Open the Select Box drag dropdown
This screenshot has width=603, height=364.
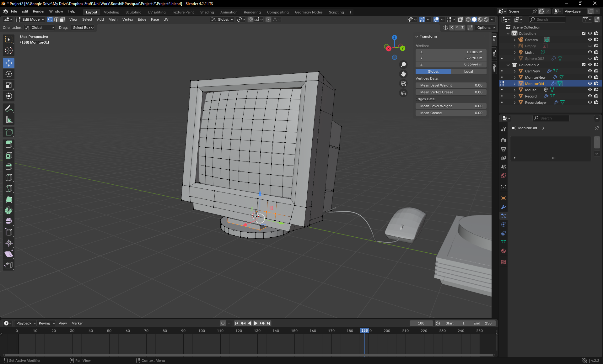(83, 28)
